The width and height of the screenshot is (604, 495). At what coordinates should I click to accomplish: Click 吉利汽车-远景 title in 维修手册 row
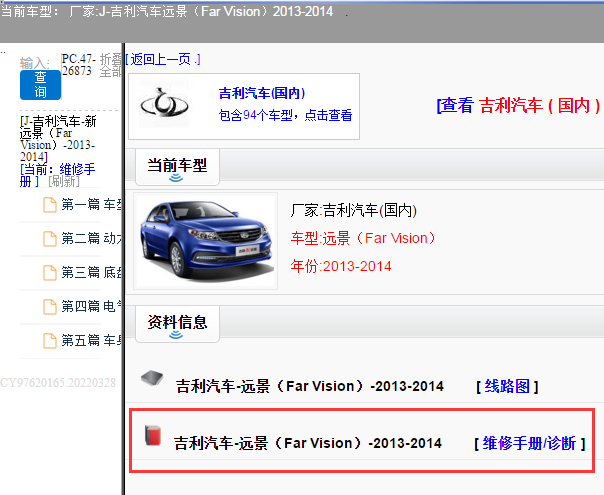tap(308, 443)
